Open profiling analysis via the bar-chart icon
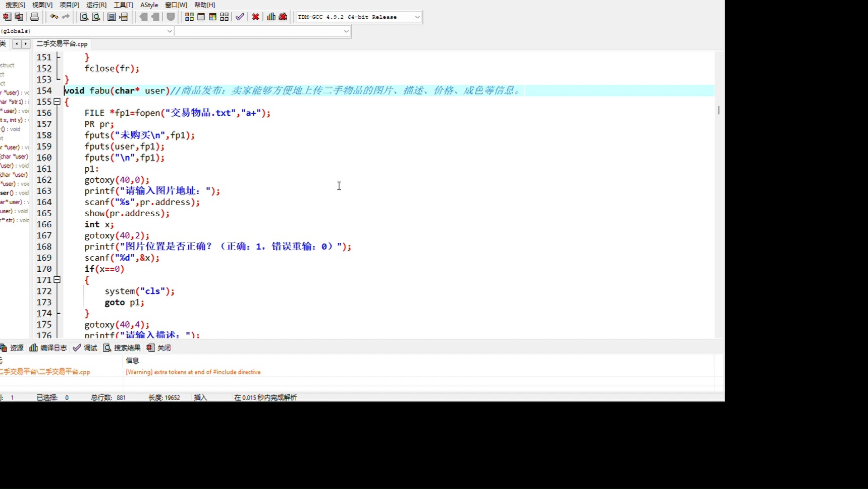Viewport: 868px width, 489px height. coord(271,17)
